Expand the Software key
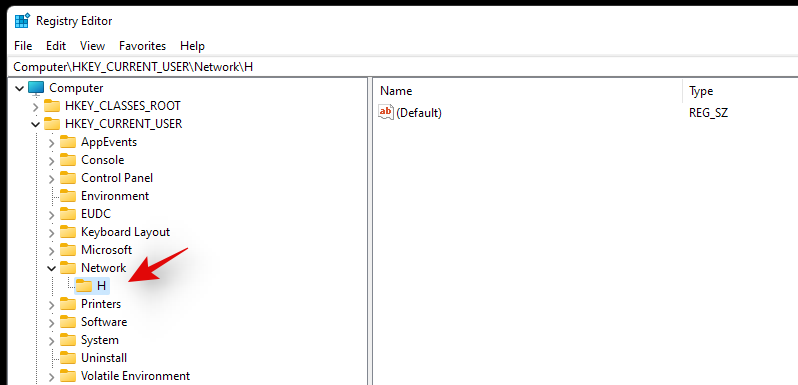This screenshot has width=798, height=385. [x=51, y=323]
